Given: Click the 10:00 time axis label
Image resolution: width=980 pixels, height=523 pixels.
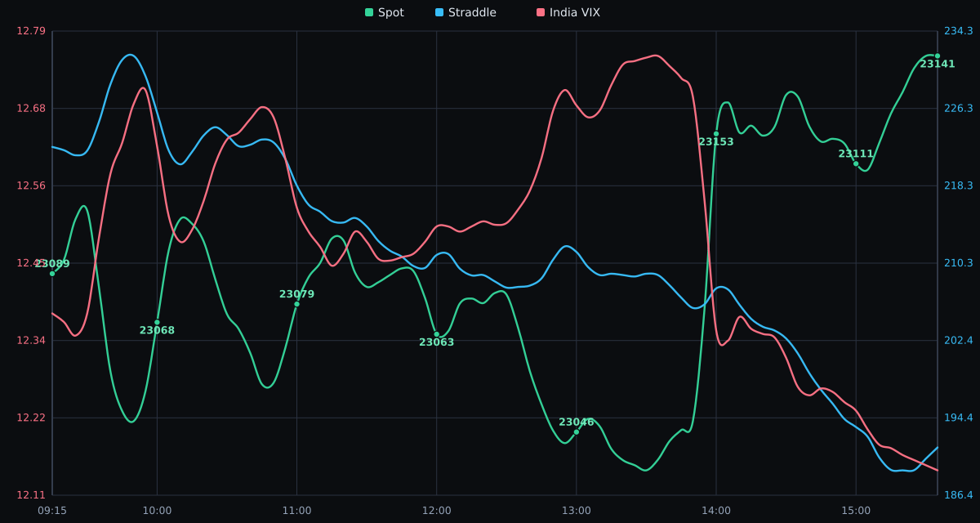Looking at the screenshot, I should tap(157, 511).
